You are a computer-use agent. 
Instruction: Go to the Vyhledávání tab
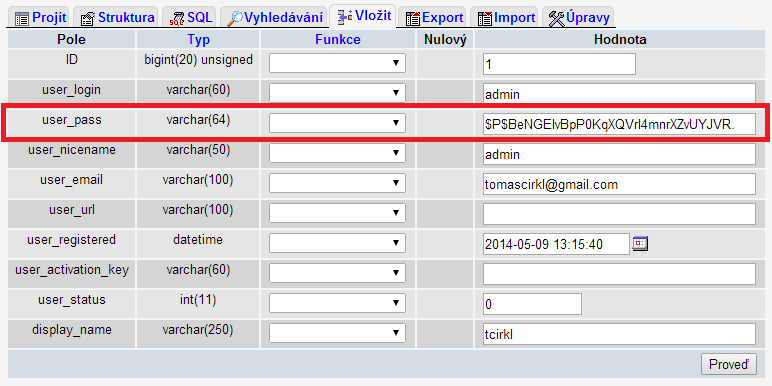pyautogui.click(x=274, y=18)
